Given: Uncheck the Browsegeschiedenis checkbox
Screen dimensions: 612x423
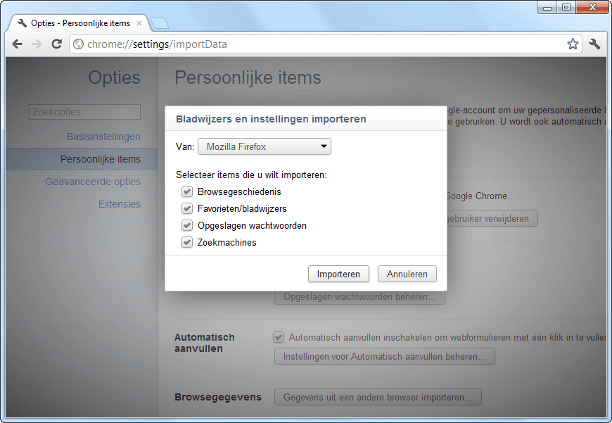Looking at the screenshot, I should [187, 192].
